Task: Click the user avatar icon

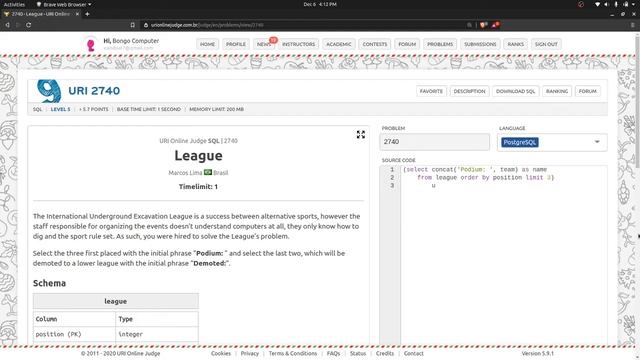Action: coord(91,44)
